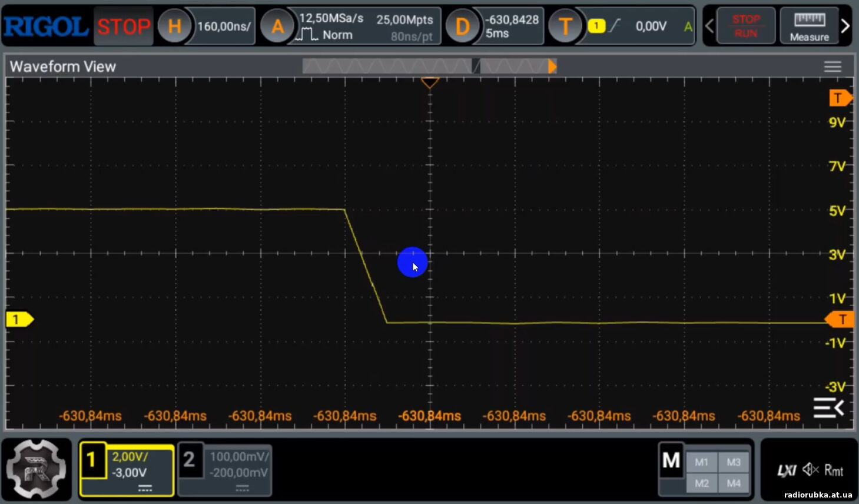Select the M4 math channel
The image size is (859, 504).
click(734, 483)
